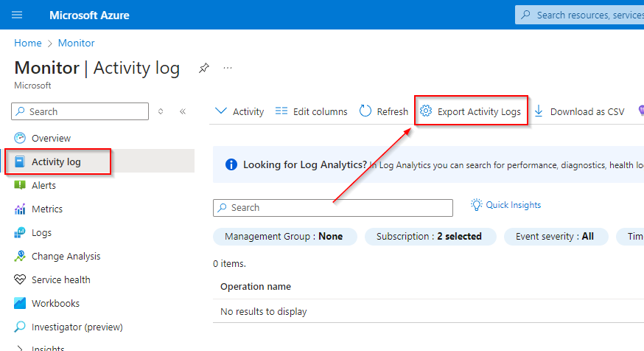Viewport: 644px width, 351px height.
Task: Open Edit columns in the toolbar
Action: click(311, 111)
